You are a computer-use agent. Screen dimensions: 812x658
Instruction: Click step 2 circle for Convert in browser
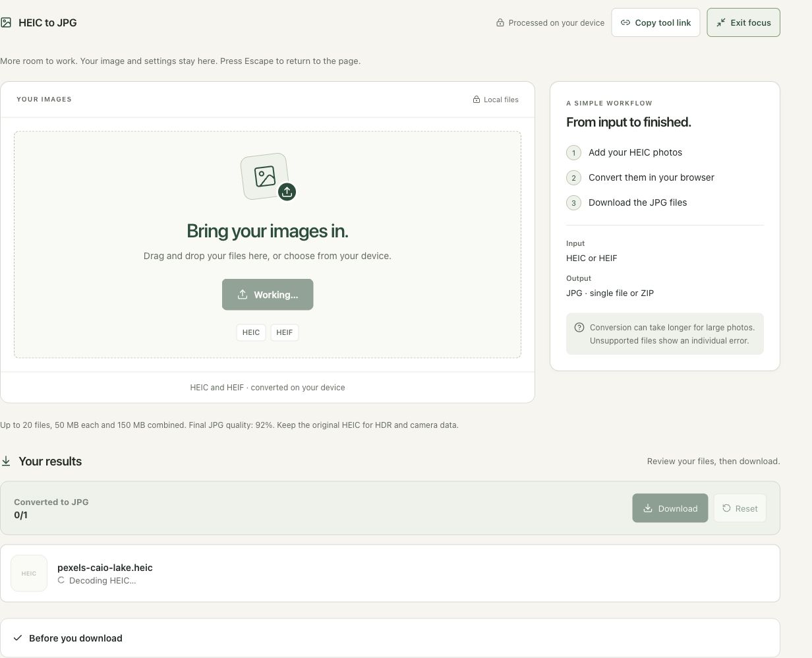(x=573, y=178)
